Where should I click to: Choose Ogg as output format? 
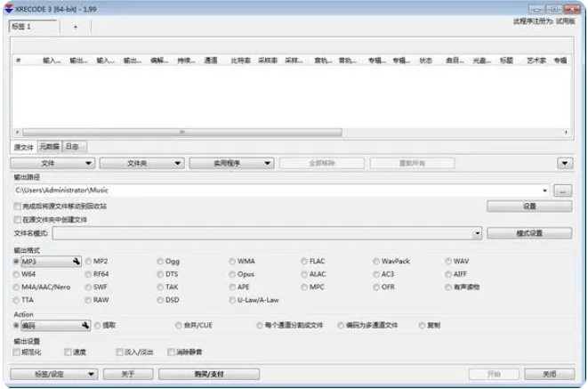[x=160, y=262]
